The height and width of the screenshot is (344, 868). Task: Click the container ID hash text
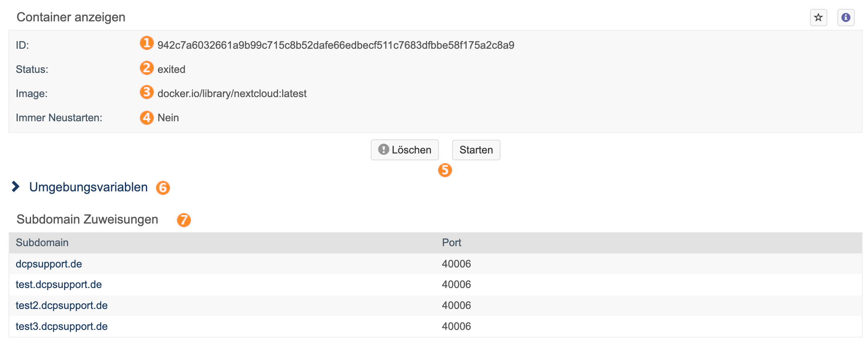pos(336,45)
